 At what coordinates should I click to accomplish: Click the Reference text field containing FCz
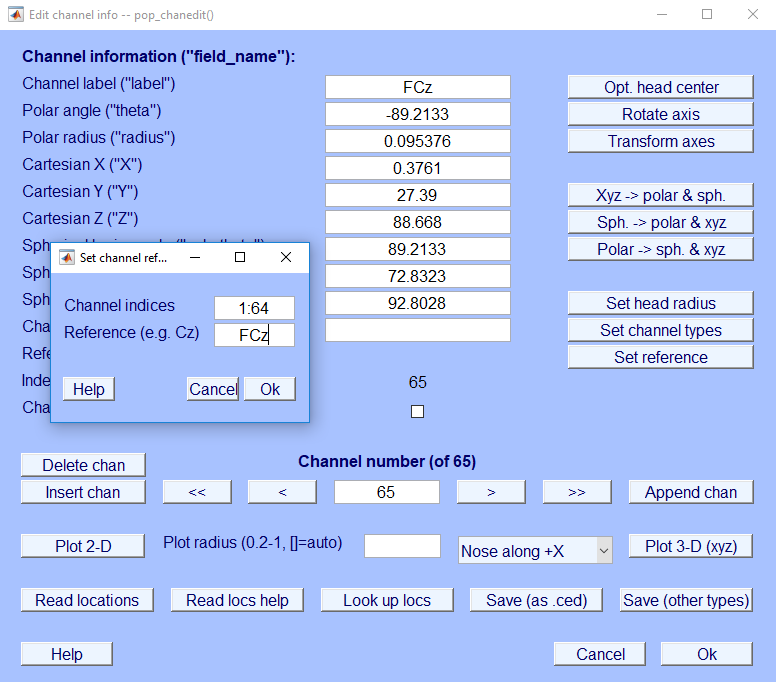pyautogui.click(x=254, y=335)
